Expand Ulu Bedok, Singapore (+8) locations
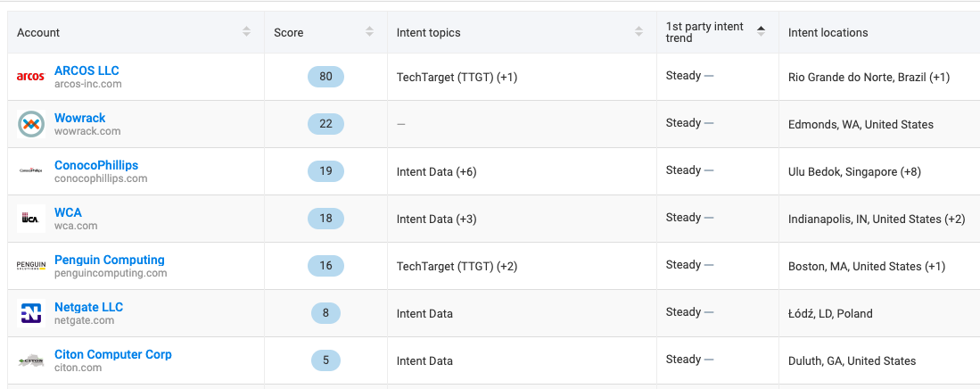980x389 pixels. pos(854,171)
